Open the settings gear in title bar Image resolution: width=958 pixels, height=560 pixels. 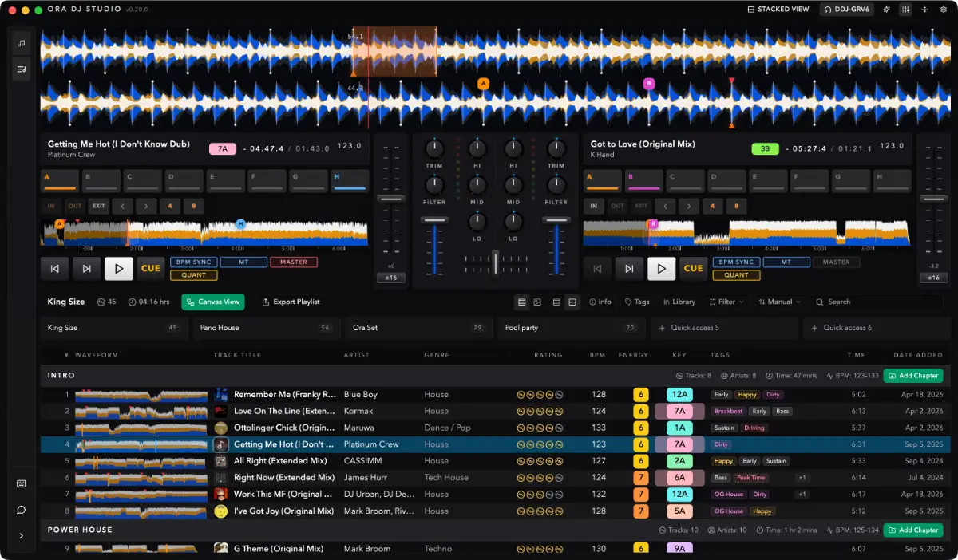pyautogui.click(x=944, y=10)
